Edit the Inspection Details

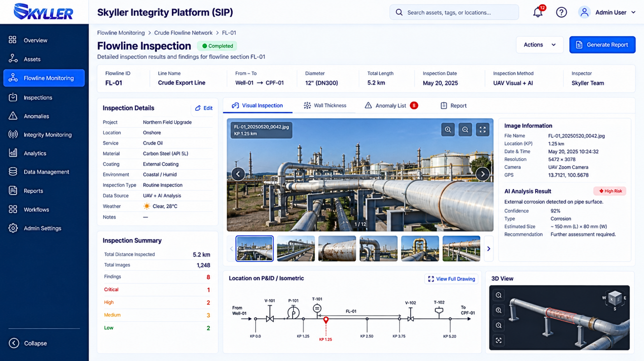point(204,108)
